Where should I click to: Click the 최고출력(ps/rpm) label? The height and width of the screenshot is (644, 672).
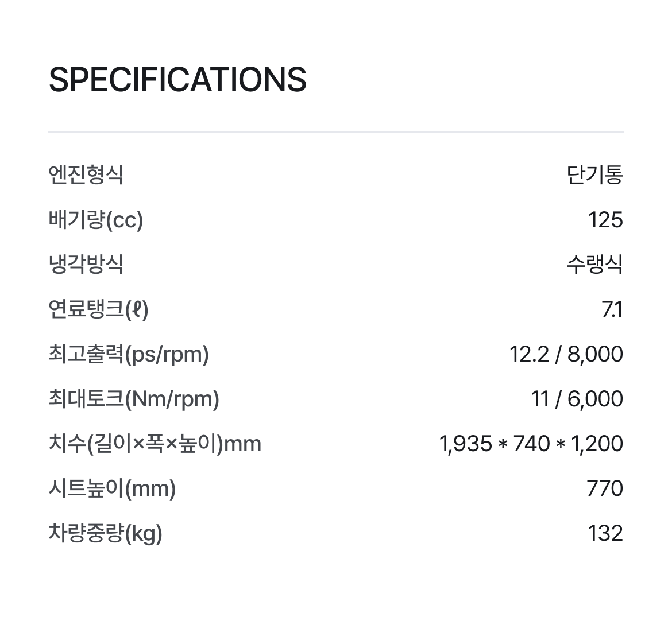(129, 354)
